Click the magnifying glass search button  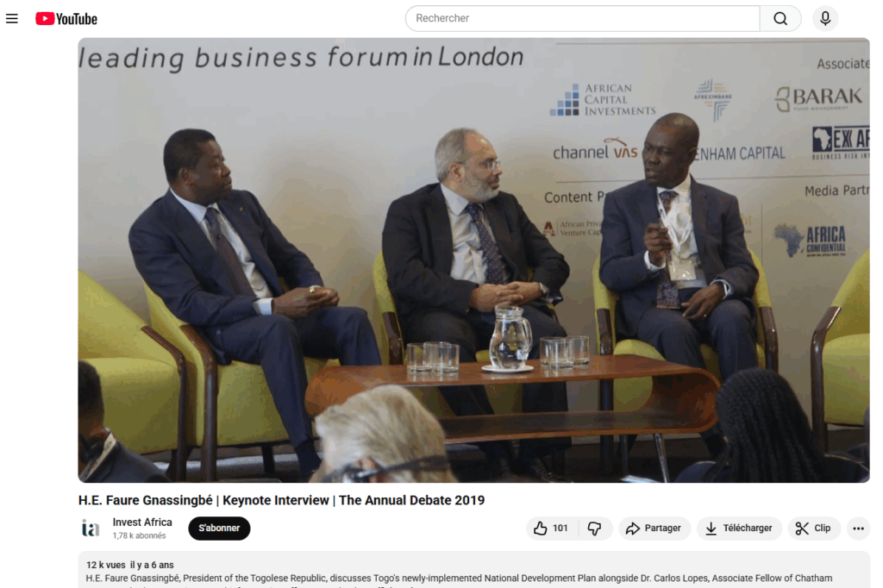[x=780, y=19]
